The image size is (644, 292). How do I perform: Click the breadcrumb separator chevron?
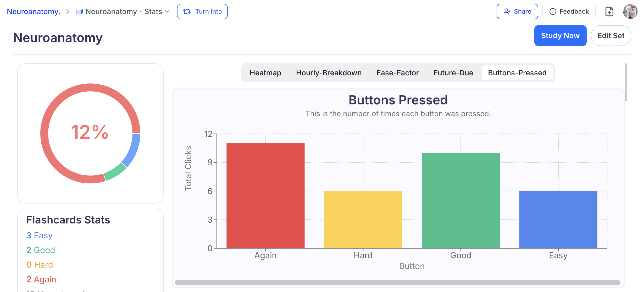pyautogui.click(x=68, y=12)
